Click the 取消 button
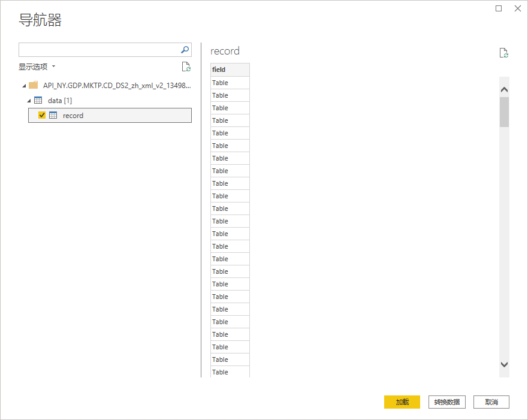 [x=491, y=402]
